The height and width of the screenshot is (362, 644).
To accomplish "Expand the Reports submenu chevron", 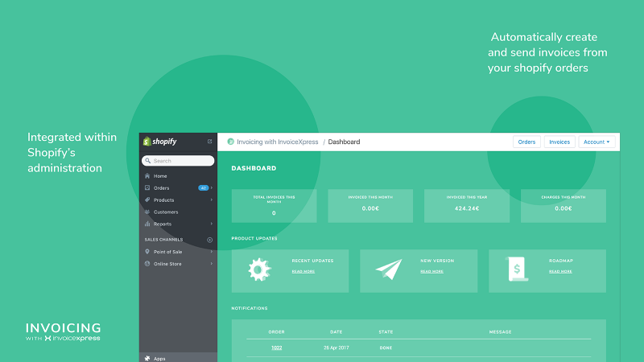I will (x=212, y=224).
